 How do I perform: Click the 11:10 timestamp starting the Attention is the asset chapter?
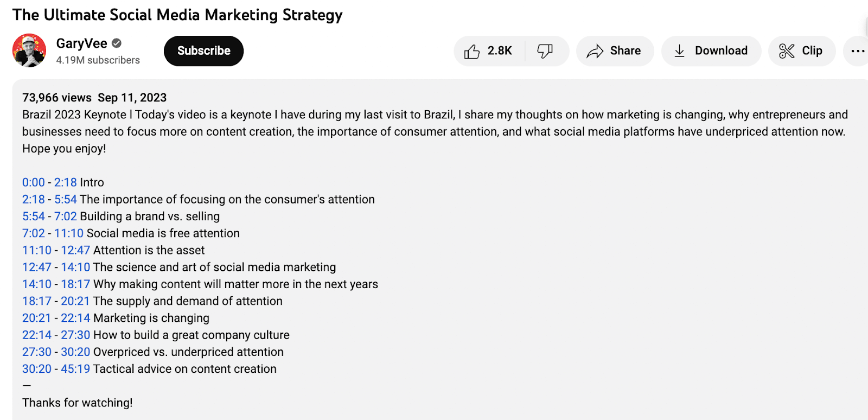36,250
